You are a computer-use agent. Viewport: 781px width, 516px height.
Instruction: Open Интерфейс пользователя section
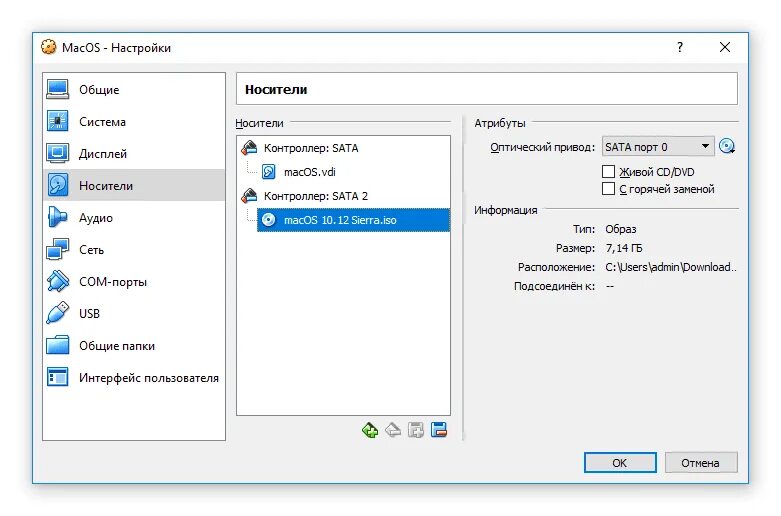click(133, 378)
